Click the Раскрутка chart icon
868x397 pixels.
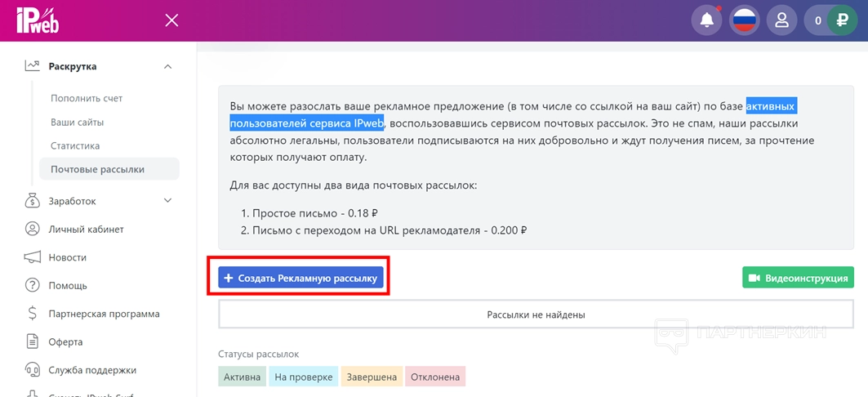coord(33,66)
